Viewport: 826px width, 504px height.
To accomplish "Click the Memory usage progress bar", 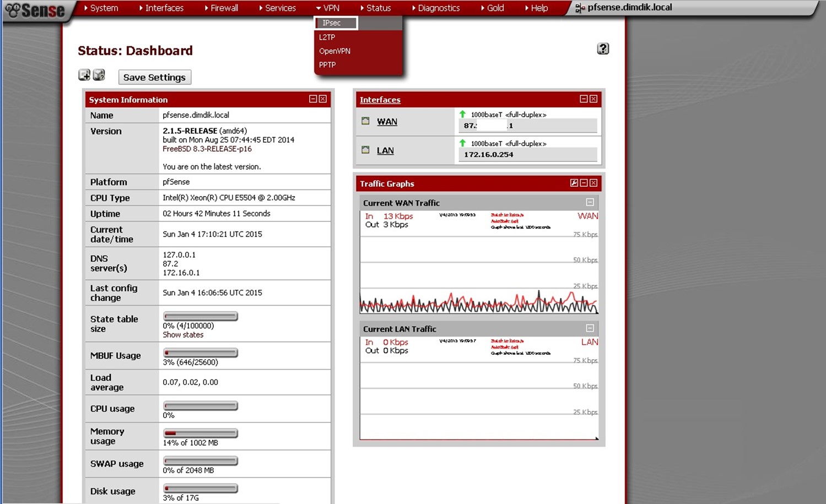I will pyautogui.click(x=201, y=433).
